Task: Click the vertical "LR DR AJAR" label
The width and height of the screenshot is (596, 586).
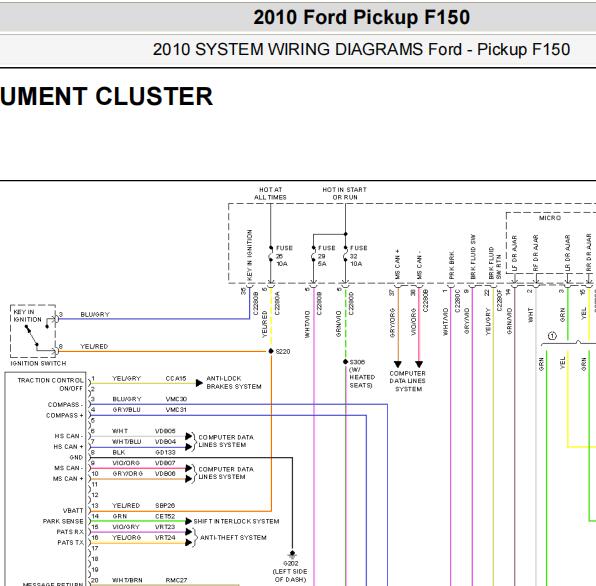Action: tap(568, 253)
